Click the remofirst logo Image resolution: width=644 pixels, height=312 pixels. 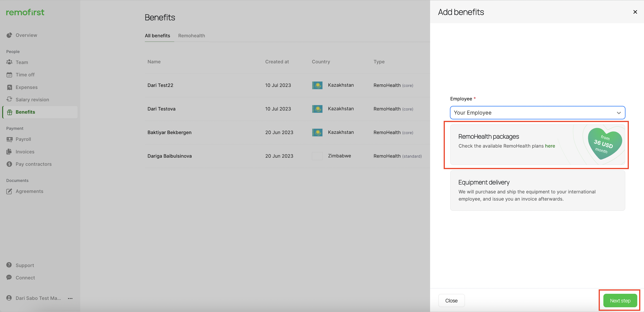tap(25, 12)
